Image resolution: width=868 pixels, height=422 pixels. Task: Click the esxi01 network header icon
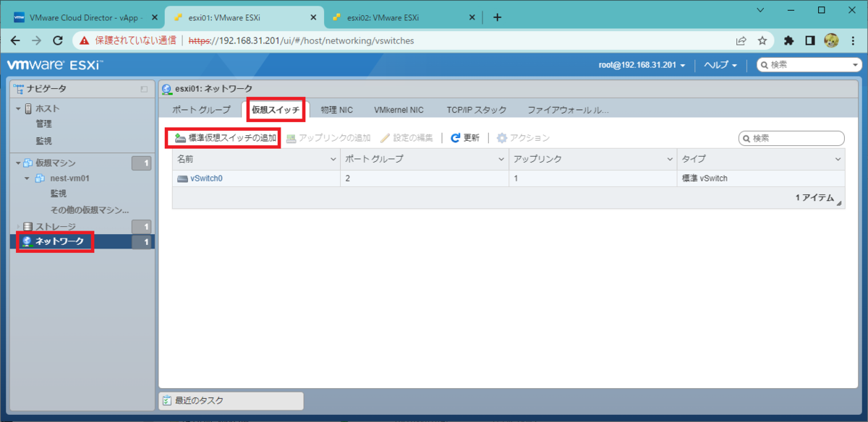167,89
